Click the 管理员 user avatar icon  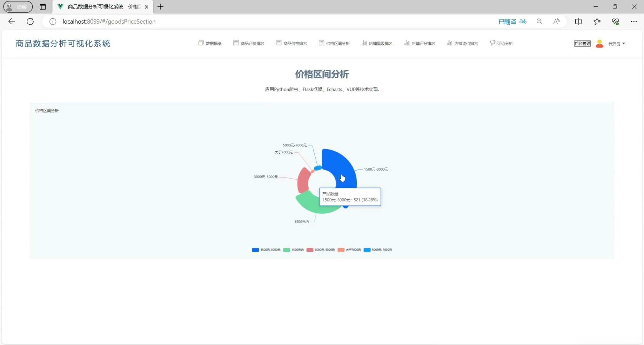point(599,44)
